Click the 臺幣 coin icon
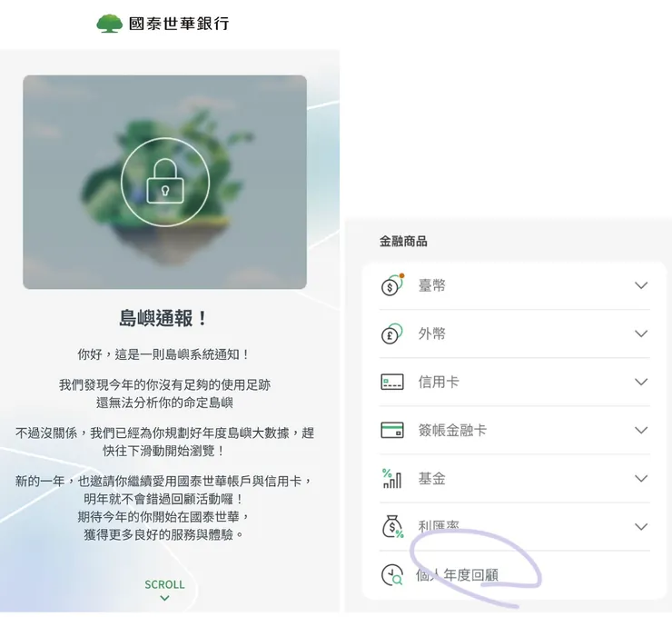This screenshot has height=617, width=672. pos(392,285)
